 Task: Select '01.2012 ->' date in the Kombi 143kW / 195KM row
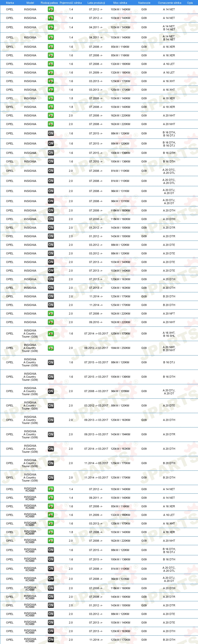click(x=96, y=605)
